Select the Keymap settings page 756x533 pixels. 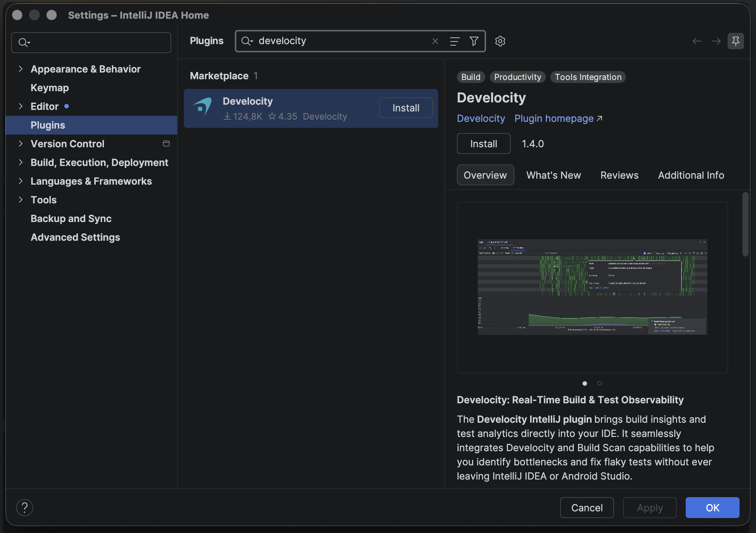(x=50, y=88)
